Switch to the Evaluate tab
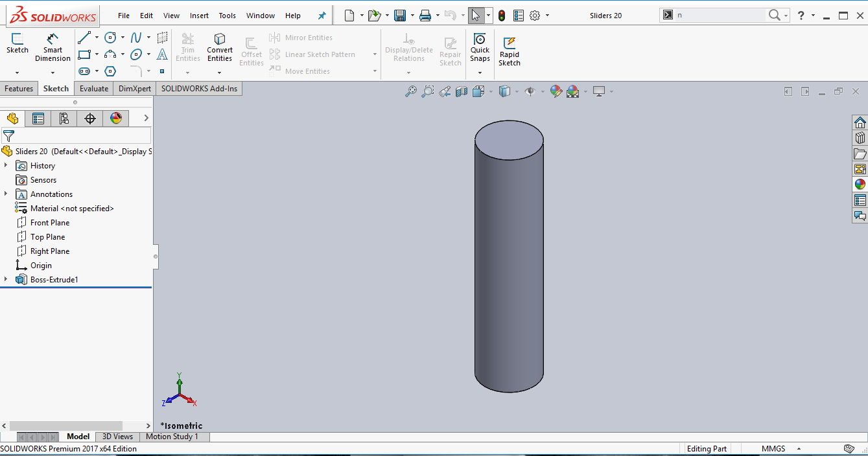The height and width of the screenshot is (456, 868). (x=94, y=89)
